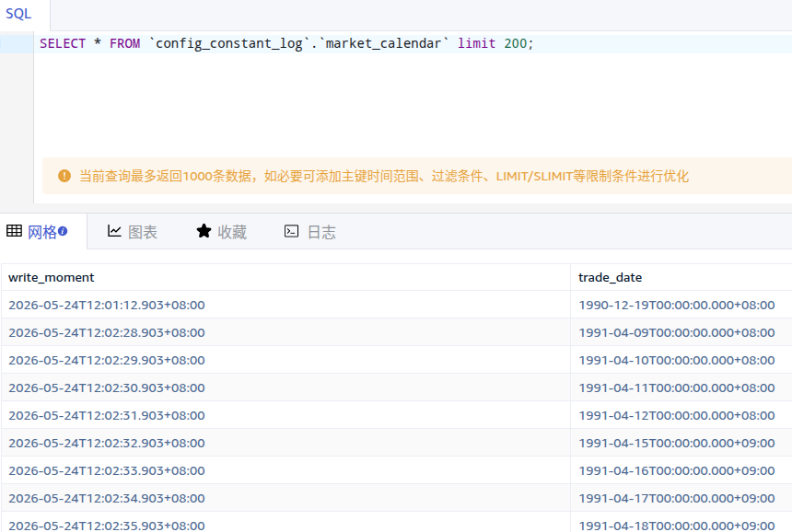Image resolution: width=792 pixels, height=532 pixels.
Task: Click the orange warning exclamation icon
Action: coord(64,176)
